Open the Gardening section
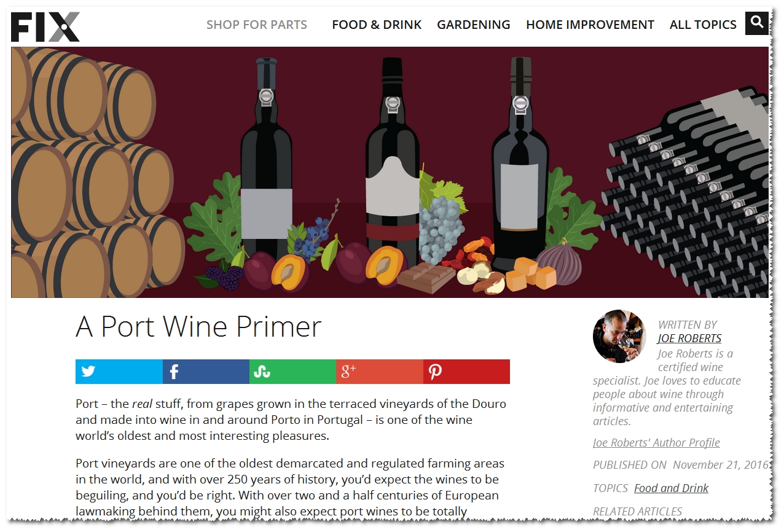 coord(474,25)
